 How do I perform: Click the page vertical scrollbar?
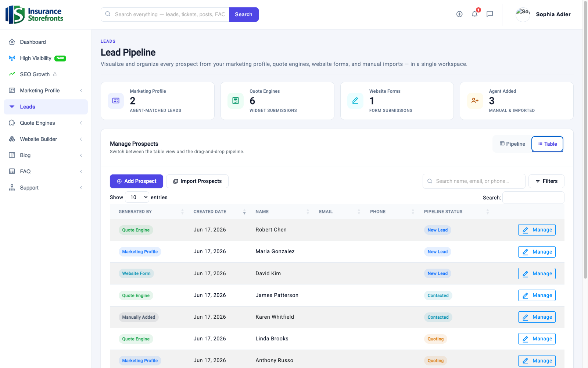pos(585,140)
